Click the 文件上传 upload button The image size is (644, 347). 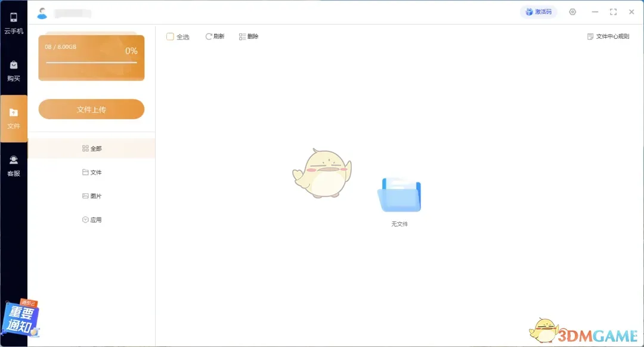tap(91, 109)
